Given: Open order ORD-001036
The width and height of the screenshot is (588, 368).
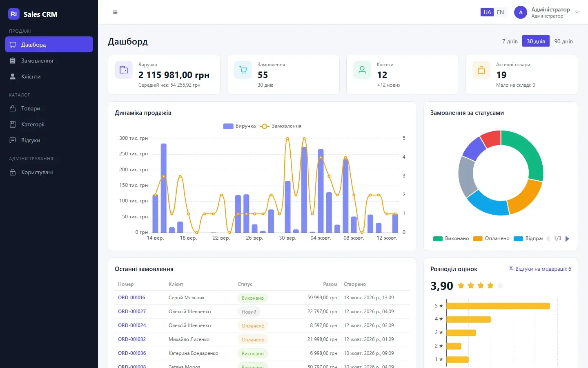Looking at the screenshot, I should (x=132, y=353).
